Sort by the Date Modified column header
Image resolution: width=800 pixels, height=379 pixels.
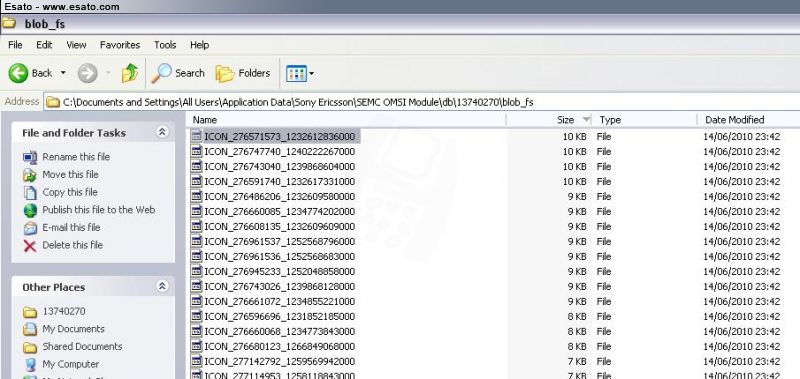(x=748, y=120)
